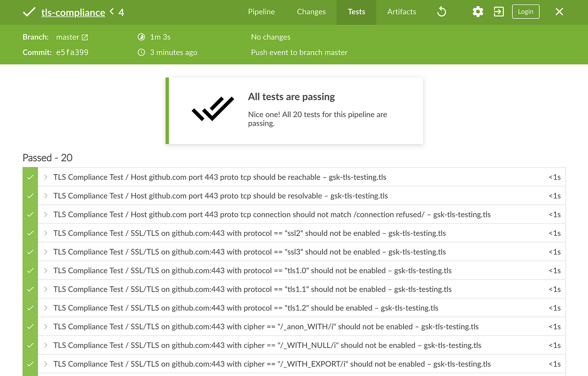This screenshot has width=588, height=376.
Task: Click the external link icon beside master
Action: click(85, 37)
